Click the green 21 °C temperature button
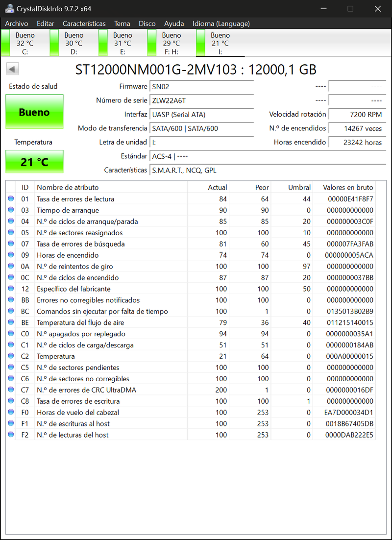 pos(34,162)
